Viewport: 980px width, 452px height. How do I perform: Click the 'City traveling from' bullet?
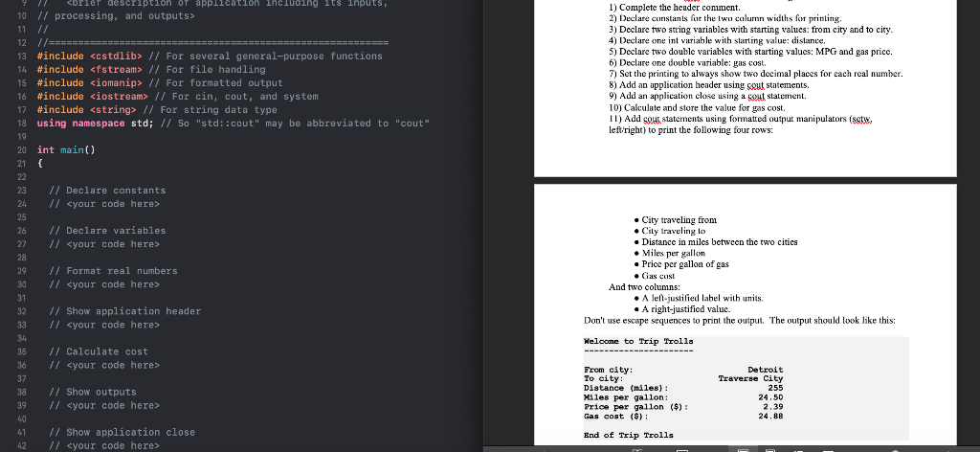[x=679, y=220]
